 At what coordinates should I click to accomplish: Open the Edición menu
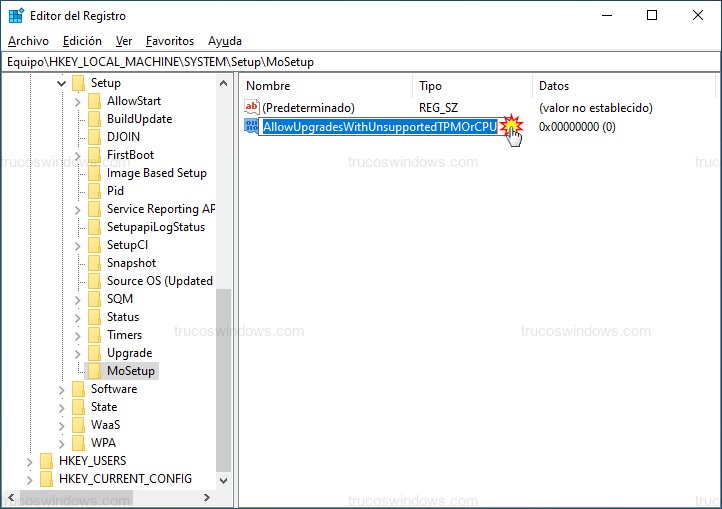tap(82, 41)
